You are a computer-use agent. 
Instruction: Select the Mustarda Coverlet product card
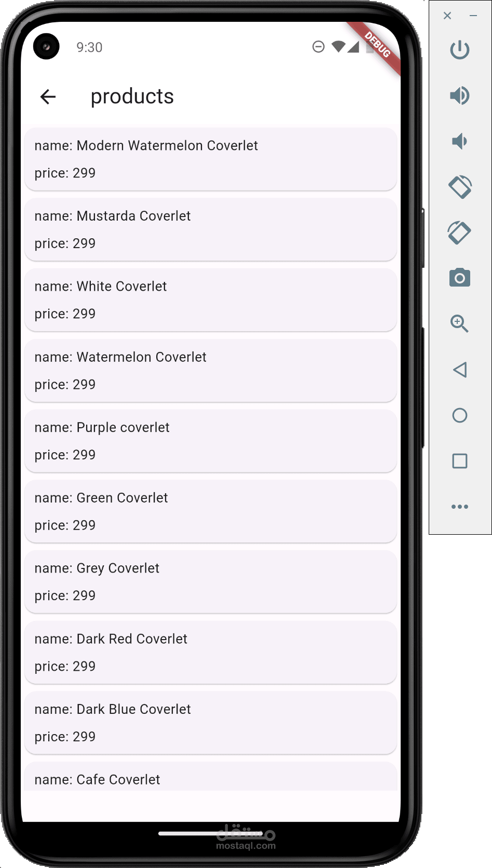click(x=211, y=229)
